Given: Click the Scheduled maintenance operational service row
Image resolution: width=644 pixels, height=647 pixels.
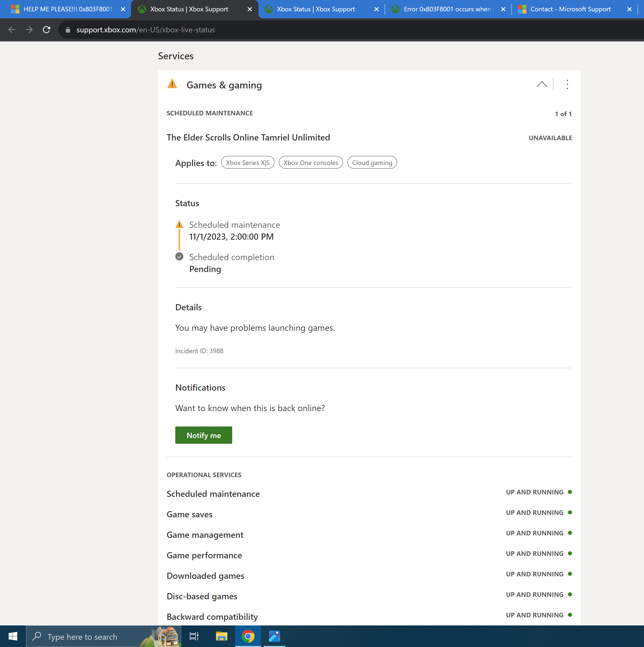Looking at the screenshot, I should pos(369,494).
